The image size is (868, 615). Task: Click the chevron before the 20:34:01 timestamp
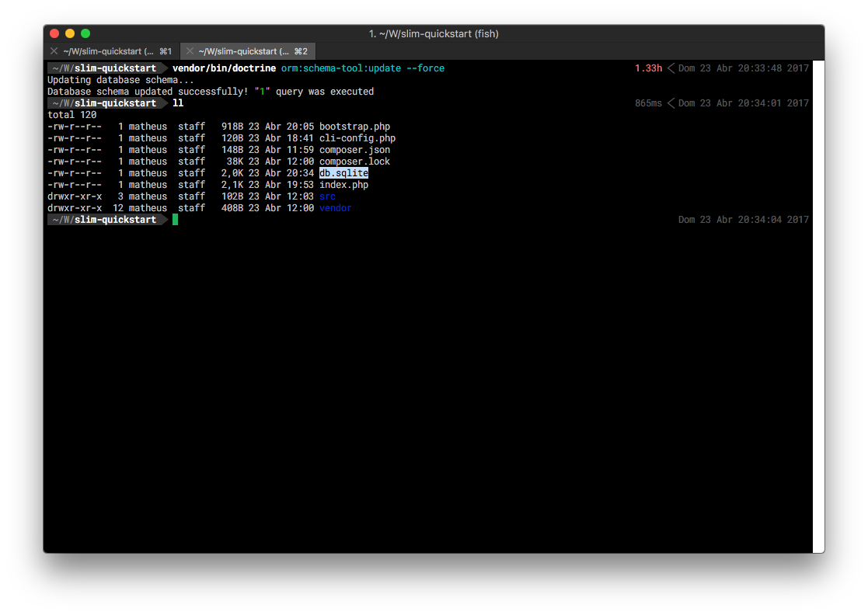pos(671,102)
